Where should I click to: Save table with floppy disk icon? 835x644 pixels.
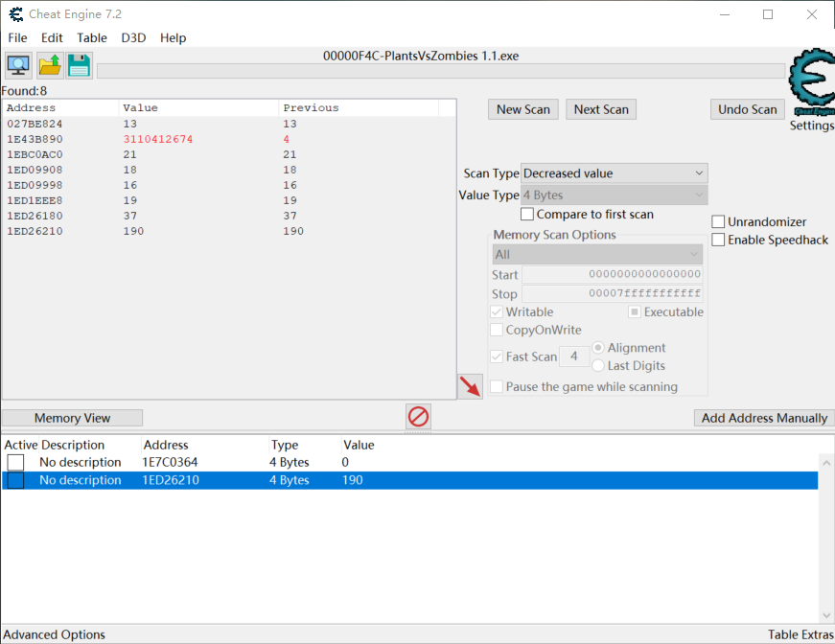tap(80, 65)
